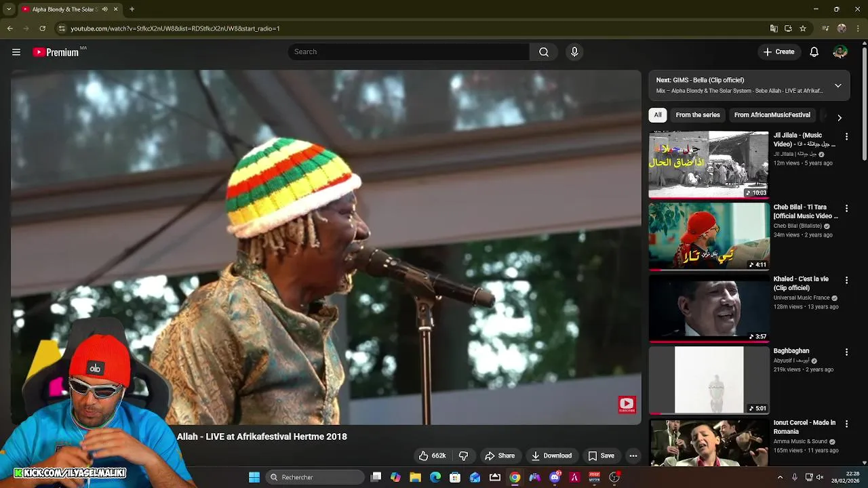Start voice search with microphone icon
This screenshot has width=868, height=488.
point(574,52)
